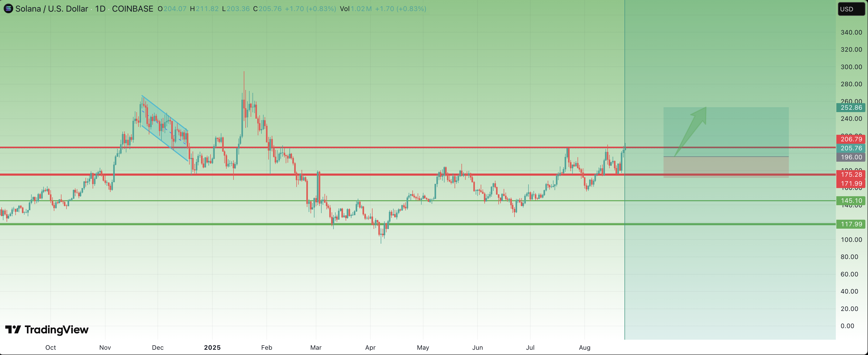
Task: Select the 145.10 green horizontal line label
Action: (x=851, y=201)
